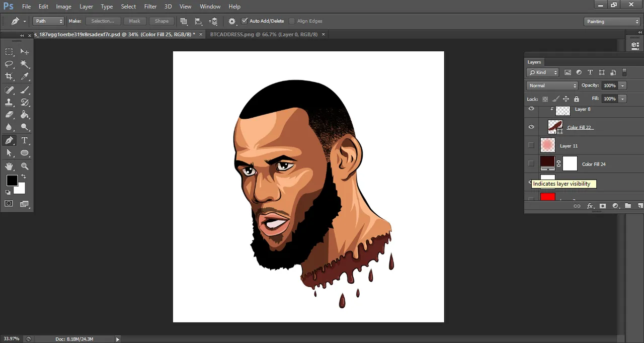Image resolution: width=644 pixels, height=343 pixels.
Task: Hide Color Fill 22 layer
Action: click(531, 127)
